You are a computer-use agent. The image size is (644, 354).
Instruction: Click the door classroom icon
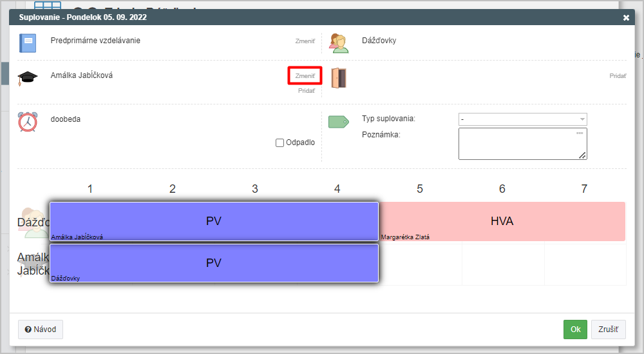pos(339,78)
